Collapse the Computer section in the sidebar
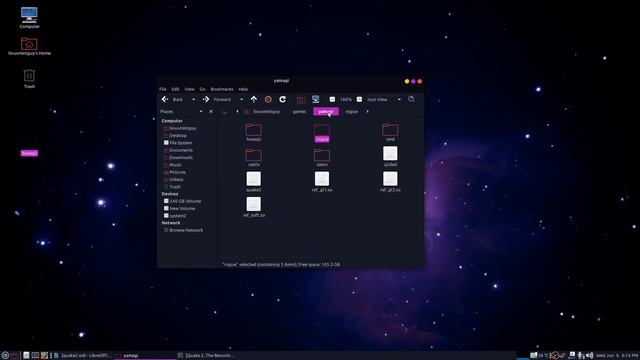 172,121
